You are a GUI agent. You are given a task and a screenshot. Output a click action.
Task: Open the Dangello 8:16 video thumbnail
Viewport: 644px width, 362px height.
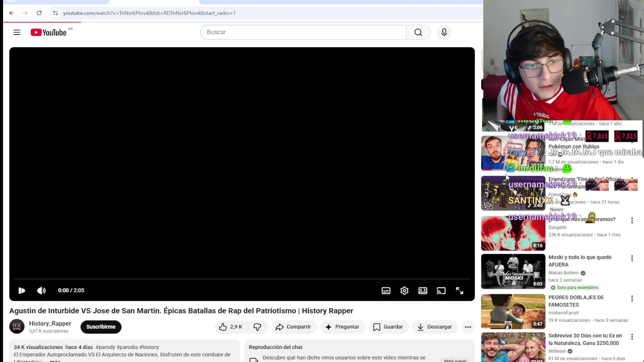tap(513, 233)
